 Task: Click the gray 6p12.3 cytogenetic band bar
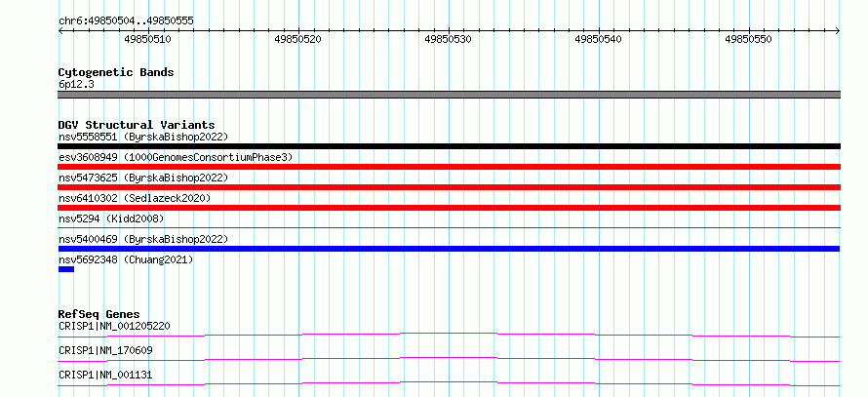(449, 95)
